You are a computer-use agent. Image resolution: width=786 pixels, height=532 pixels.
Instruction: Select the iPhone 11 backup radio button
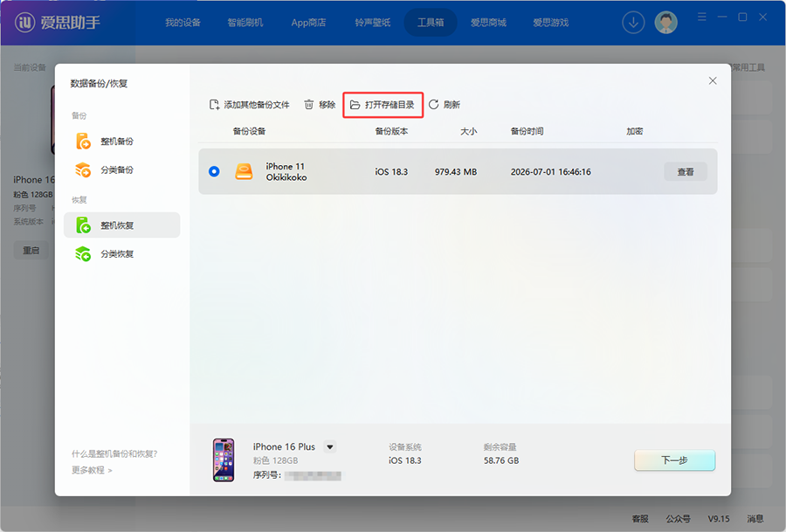214,171
